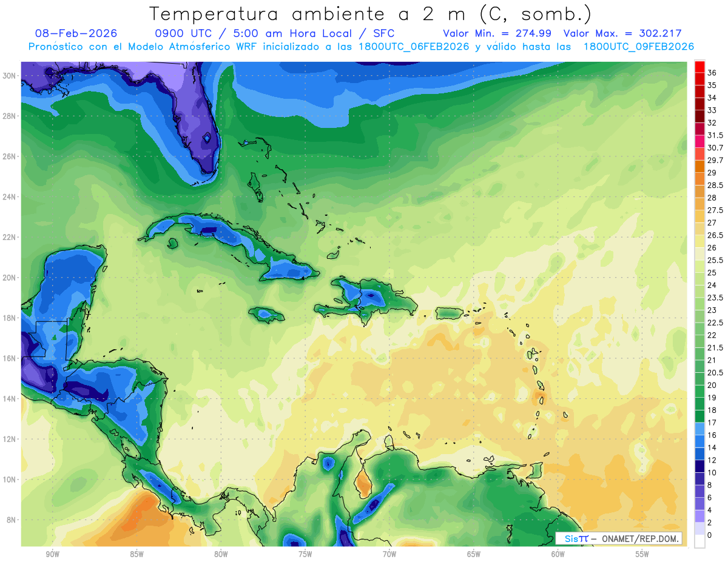Click the latitude label '24N'

coord(10,196)
